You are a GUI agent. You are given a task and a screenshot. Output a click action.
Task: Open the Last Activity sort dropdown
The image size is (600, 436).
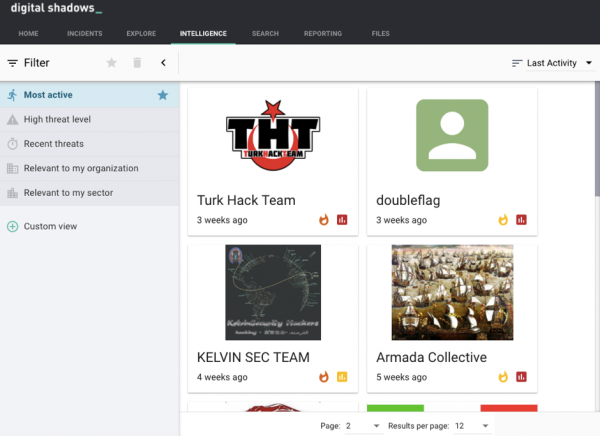559,63
